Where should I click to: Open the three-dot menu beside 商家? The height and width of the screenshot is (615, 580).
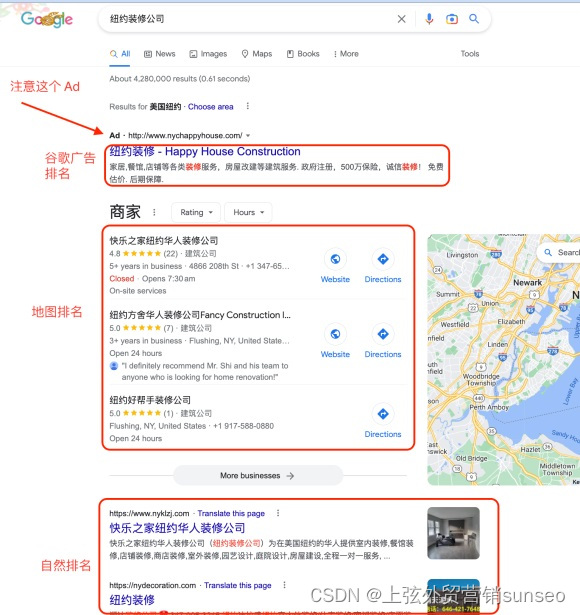[x=154, y=212]
